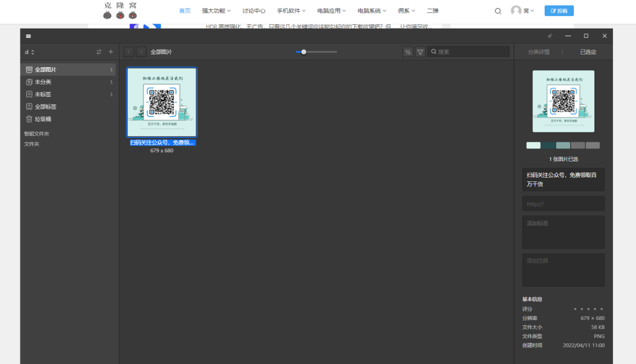This screenshot has height=364, width=636.
Task: Click the 文件大小 58 KB value
Action: coord(597,327)
